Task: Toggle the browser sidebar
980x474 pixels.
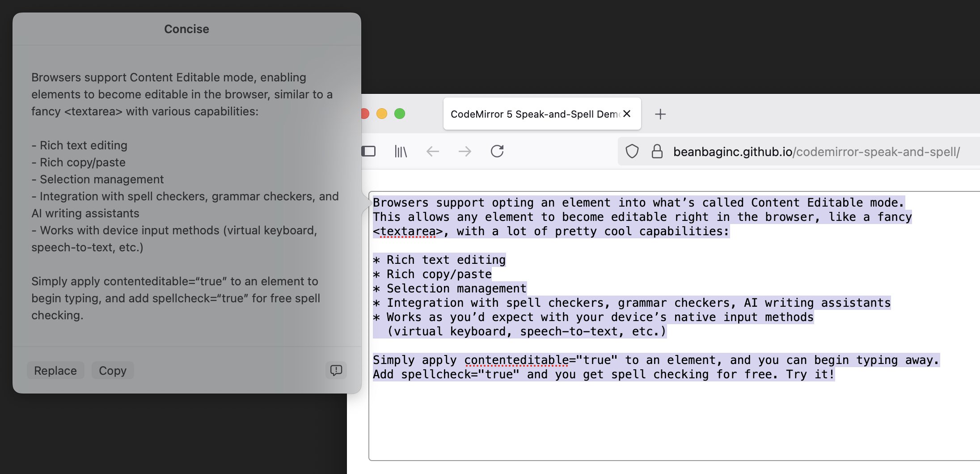Action: click(369, 151)
